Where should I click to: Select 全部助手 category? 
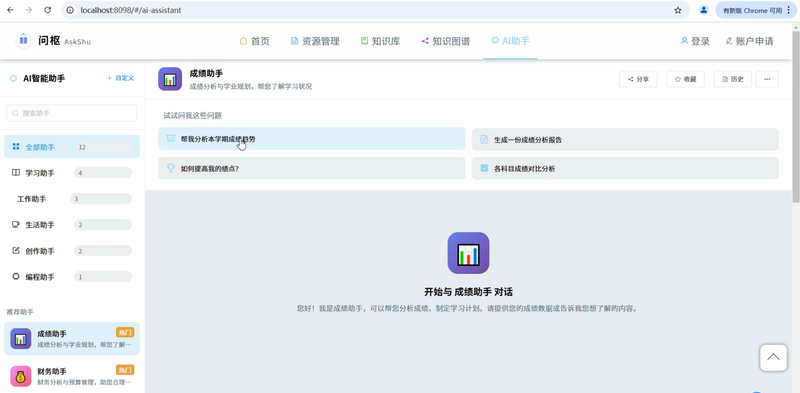coord(71,147)
